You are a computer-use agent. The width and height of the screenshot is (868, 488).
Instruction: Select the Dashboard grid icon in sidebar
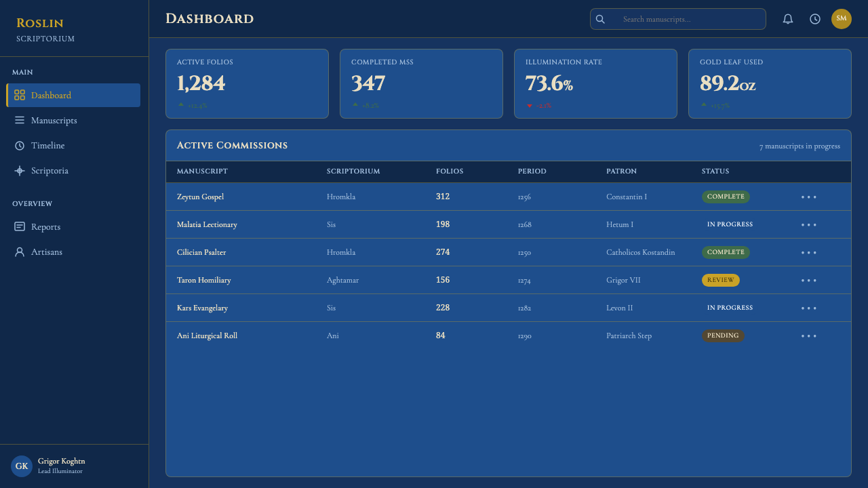pos(20,95)
